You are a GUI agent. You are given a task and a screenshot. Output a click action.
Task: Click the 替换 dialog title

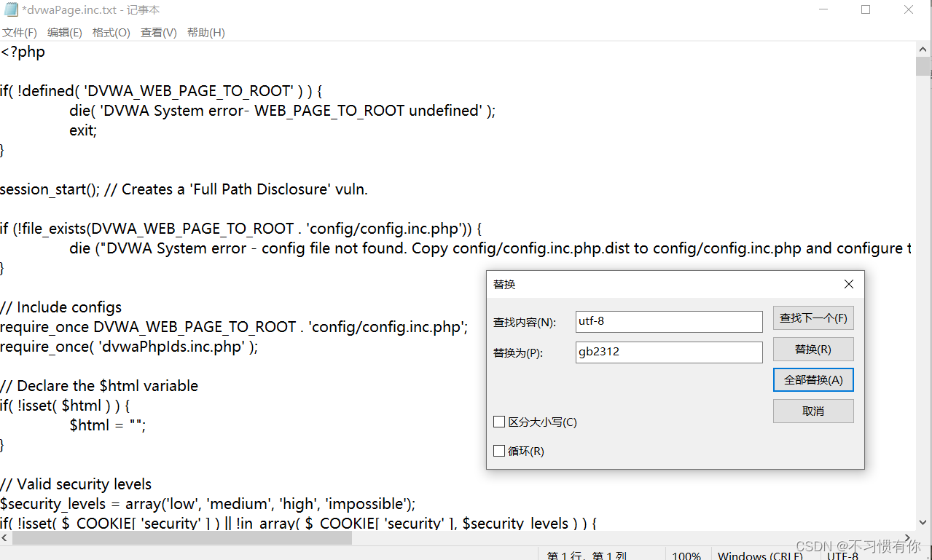click(504, 284)
